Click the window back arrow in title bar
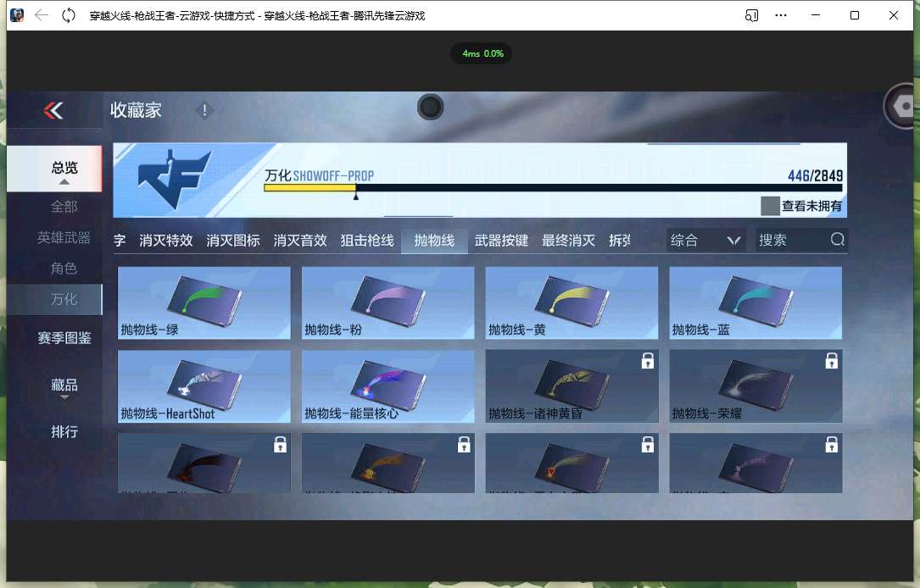Screen dimensions: 920x588 coord(41,15)
